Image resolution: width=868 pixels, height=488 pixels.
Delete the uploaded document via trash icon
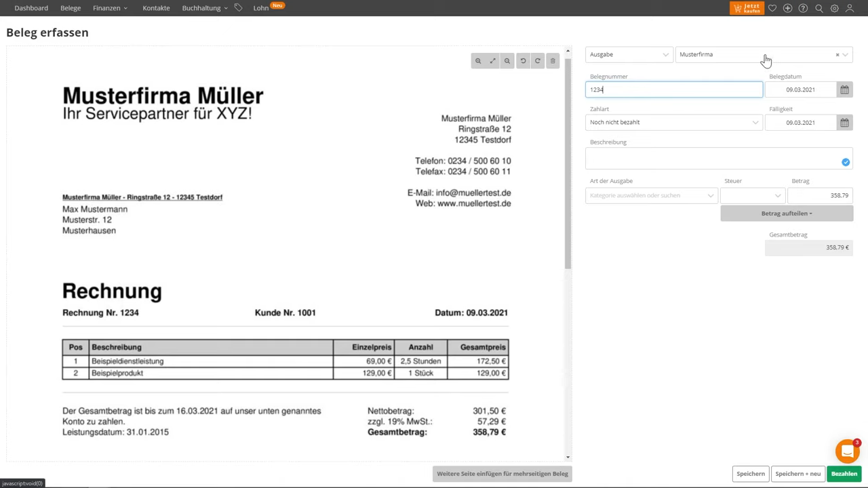coord(552,60)
